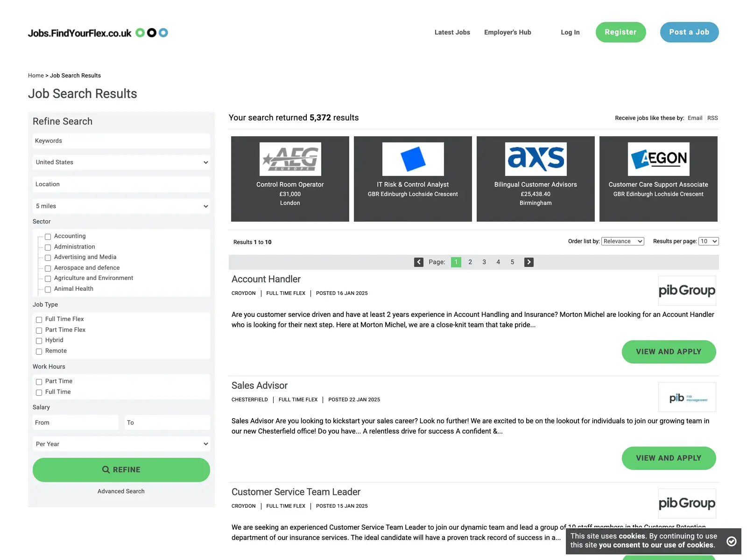Click View and Apply for Sales Advisor
This screenshot has height=560, width=747.
pyautogui.click(x=669, y=458)
